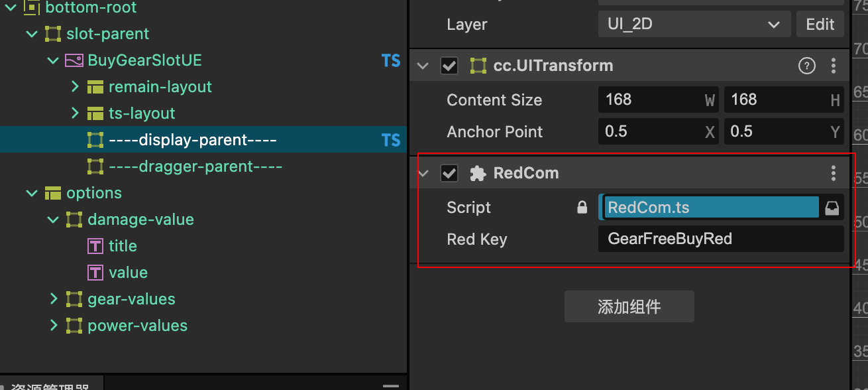Image resolution: width=868 pixels, height=390 pixels.
Task: Click the 添加组件 button
Action: (629, 306)
